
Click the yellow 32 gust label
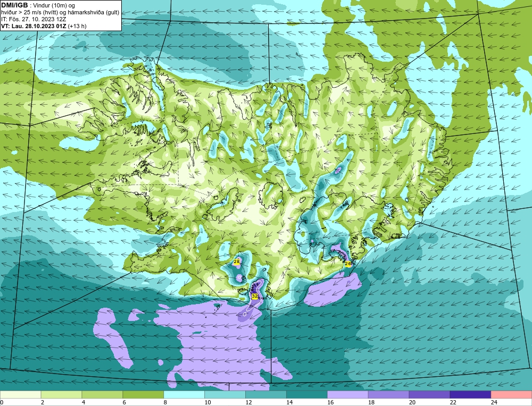coord(255,296)
